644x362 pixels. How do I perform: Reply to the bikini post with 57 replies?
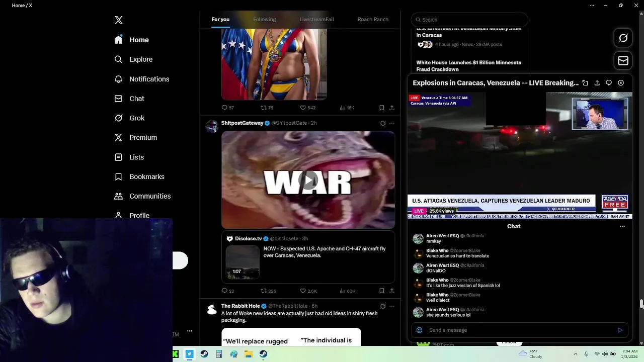pyautogui.click(x=228, y=108)
